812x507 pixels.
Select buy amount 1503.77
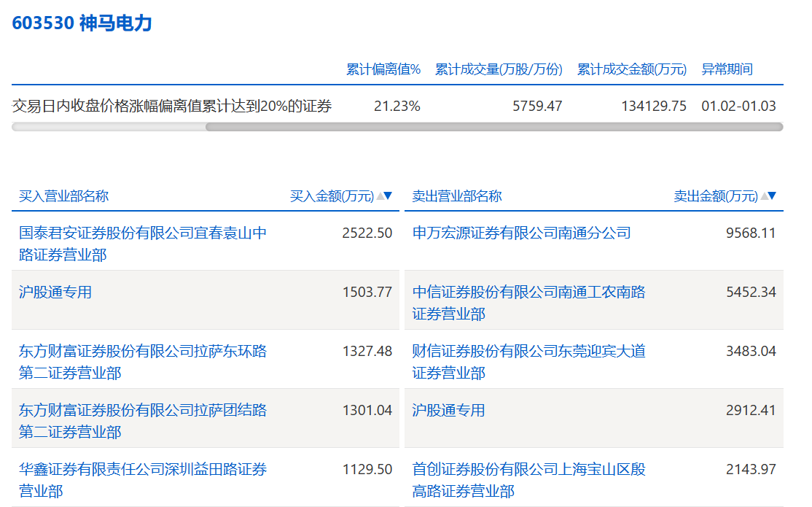point(367,292)
